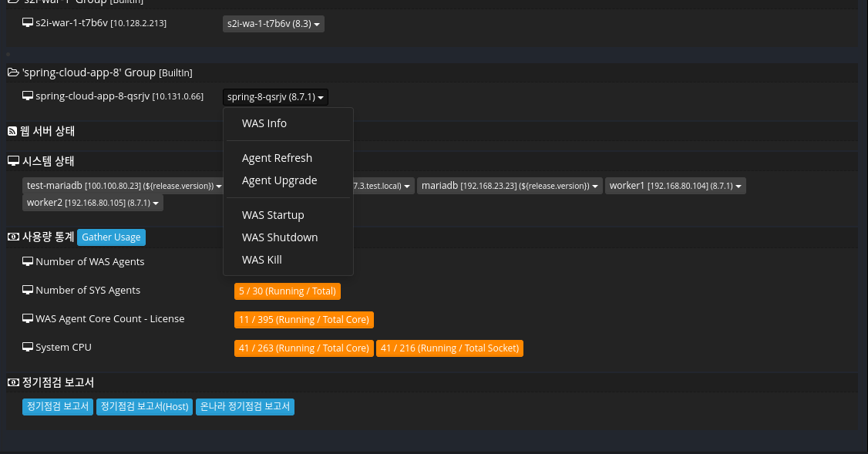Click the monitor icon beside s2i-war-1-t7b6v

[x=28, y=23]
